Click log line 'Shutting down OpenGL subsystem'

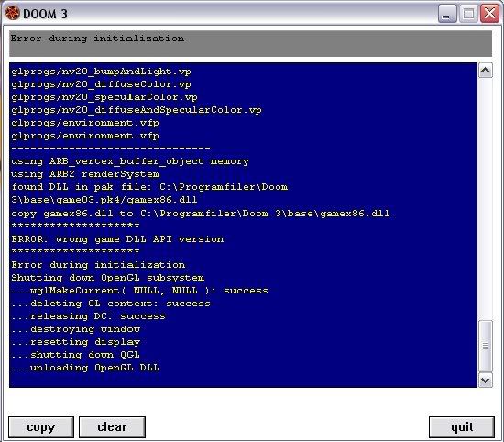[108, 278]
